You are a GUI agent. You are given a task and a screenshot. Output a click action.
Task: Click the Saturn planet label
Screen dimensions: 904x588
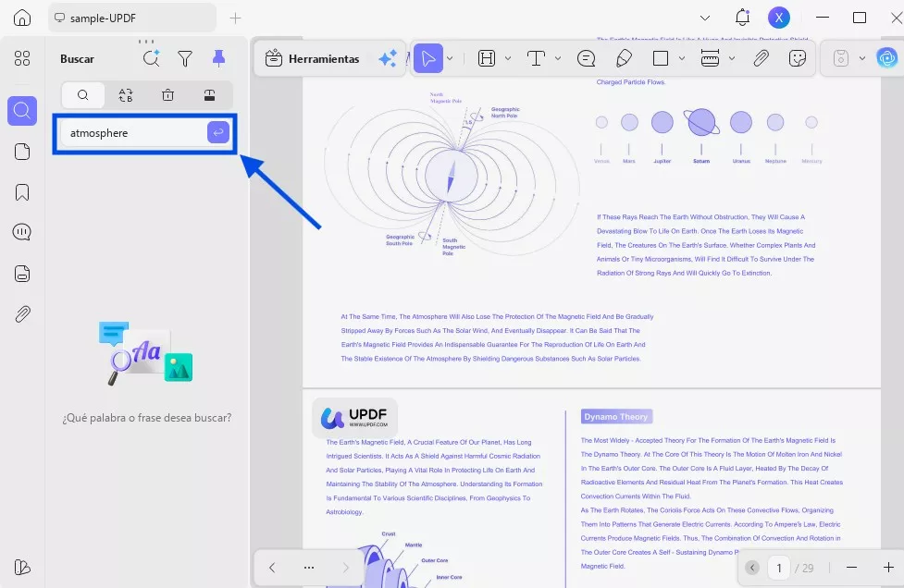click(701, 161)
